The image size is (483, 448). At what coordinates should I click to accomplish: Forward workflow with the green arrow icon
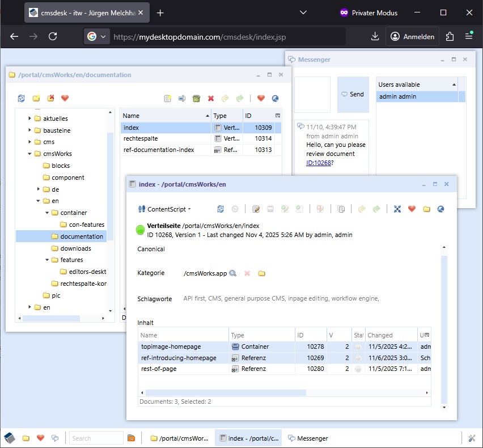coord(376,209)
